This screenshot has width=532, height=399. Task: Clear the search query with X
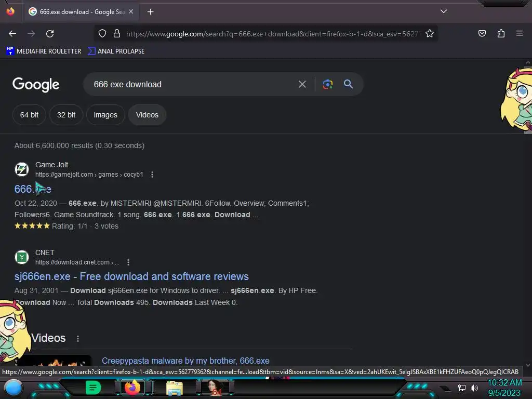302,84
